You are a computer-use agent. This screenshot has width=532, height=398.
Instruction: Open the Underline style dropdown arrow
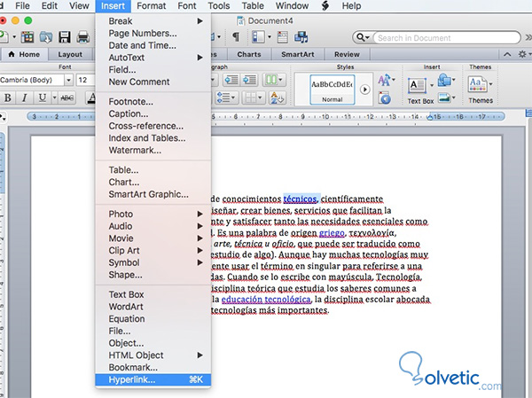(x=54, y=98)
